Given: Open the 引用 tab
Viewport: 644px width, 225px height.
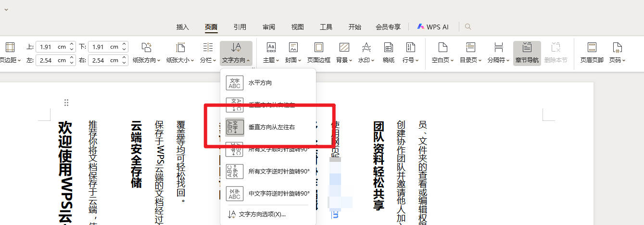Looking at the screenshot, I should point(240,27).
